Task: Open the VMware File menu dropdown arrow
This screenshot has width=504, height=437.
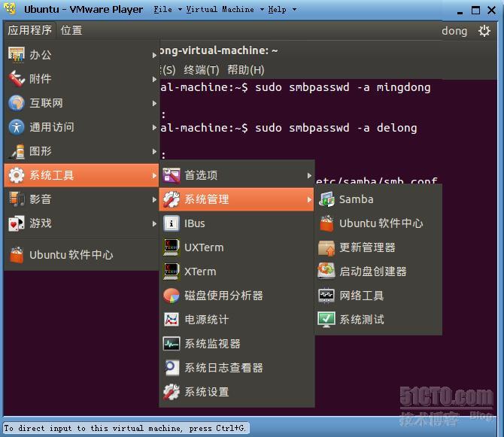Action: (x=180, y=10)
